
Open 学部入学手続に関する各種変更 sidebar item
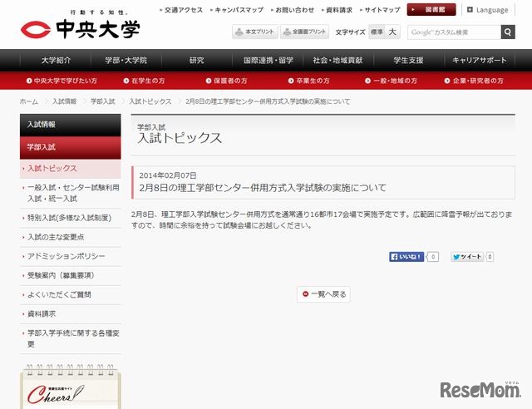click(70, 338)
